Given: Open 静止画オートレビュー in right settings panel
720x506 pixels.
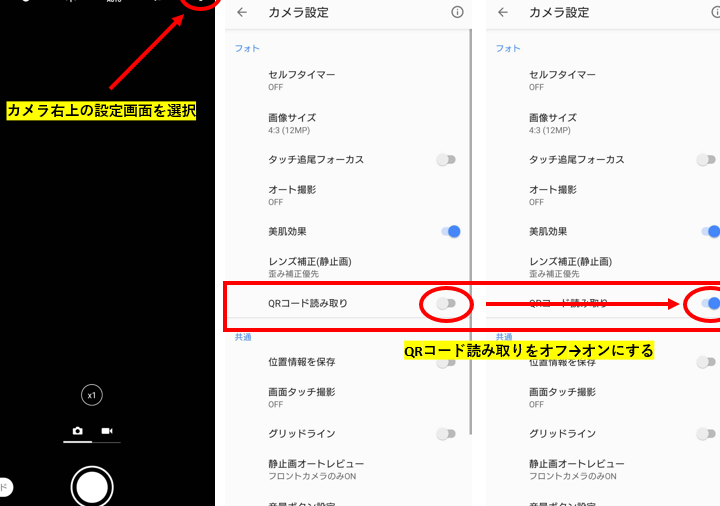Looking at the screenshot, I should tap(576, 469).
